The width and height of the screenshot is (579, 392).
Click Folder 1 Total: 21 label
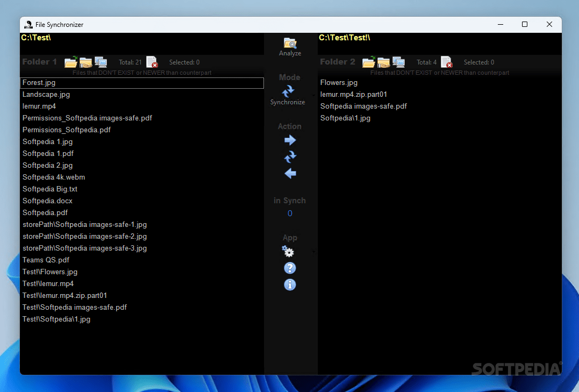tap(130, 62)
